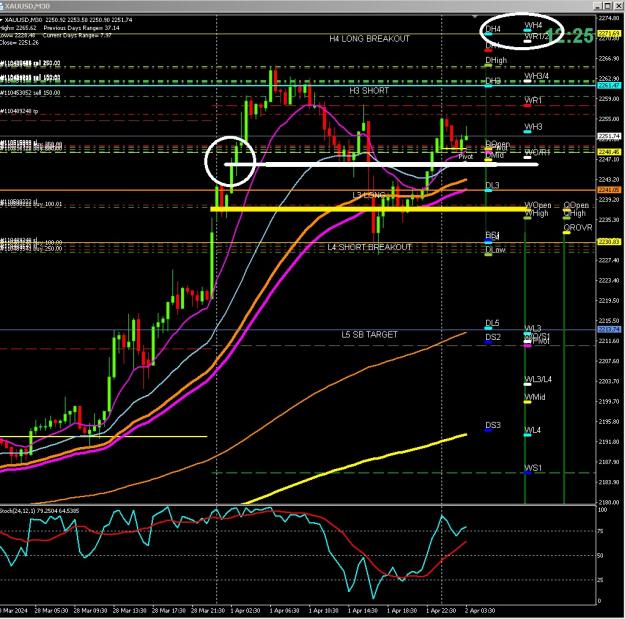Viewport: 625px width, 620px height.
Task: Select the DLow daily level label
Action: click(x=495, y=250)
